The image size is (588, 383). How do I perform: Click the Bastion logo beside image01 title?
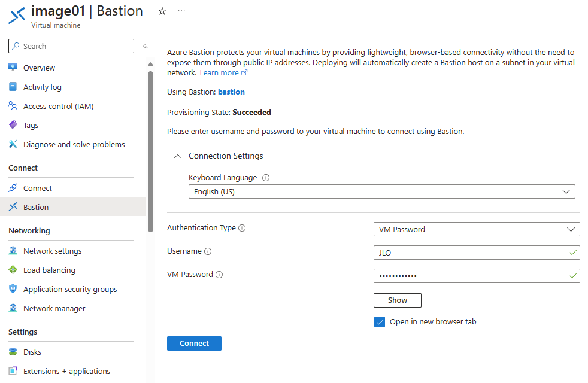click(17, 16)
